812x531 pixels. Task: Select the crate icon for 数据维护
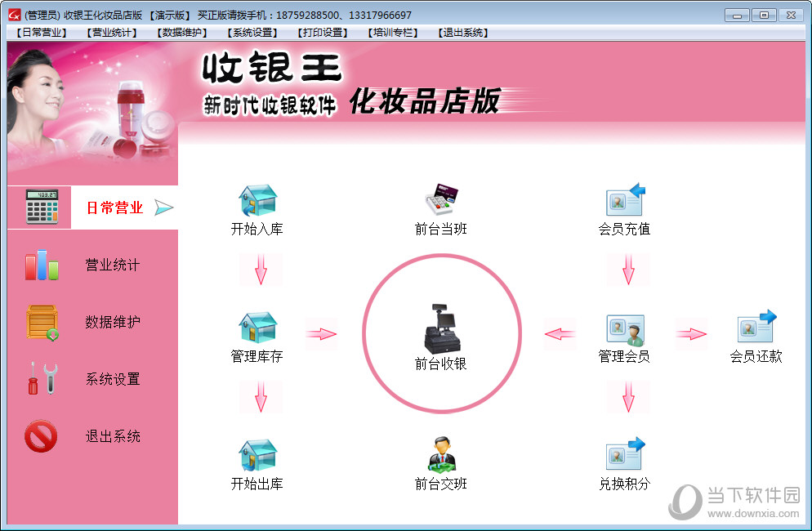click(x=42, y=322)
